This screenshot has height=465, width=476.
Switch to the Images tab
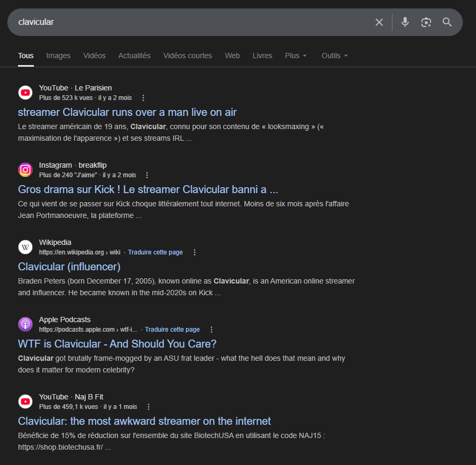[x=58, y=56]
